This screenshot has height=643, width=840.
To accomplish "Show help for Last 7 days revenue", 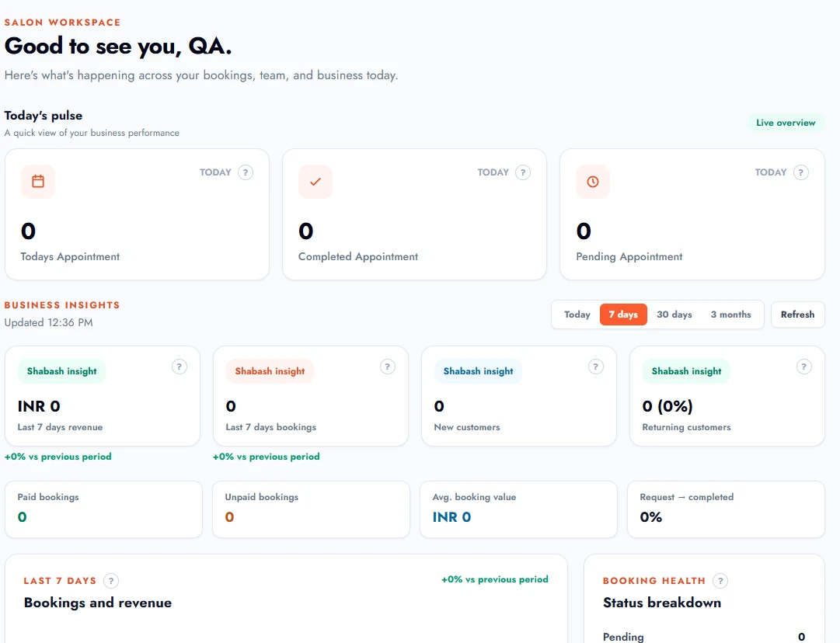I will [x=180, y=367].
